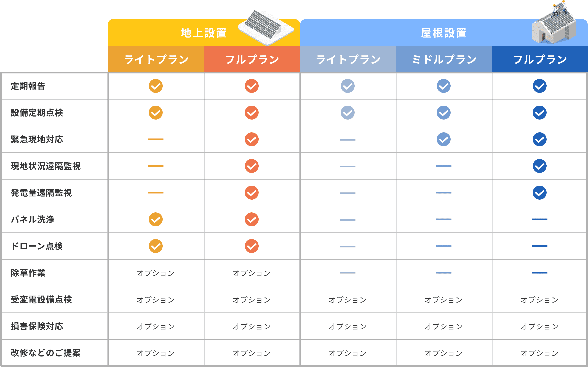Select the 屋根設置 header tab
Screen dimensions: 588x367
click(x=444, y=33)
